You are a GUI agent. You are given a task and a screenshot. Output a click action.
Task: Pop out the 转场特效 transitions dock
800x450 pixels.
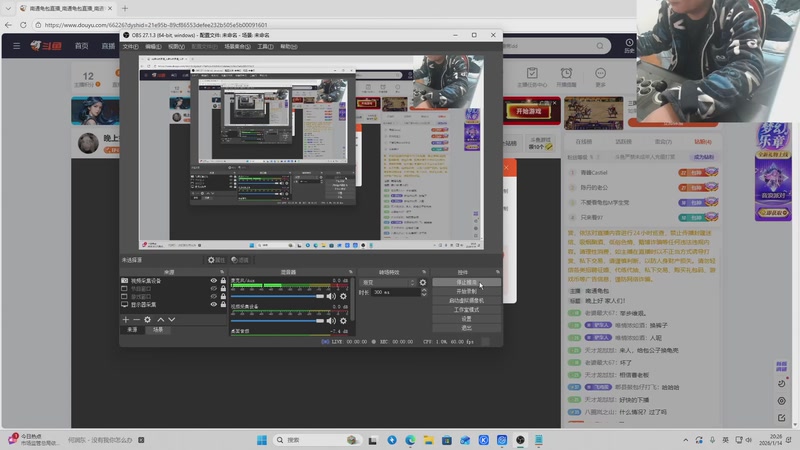pyautogui.click(x=424, y=272)
